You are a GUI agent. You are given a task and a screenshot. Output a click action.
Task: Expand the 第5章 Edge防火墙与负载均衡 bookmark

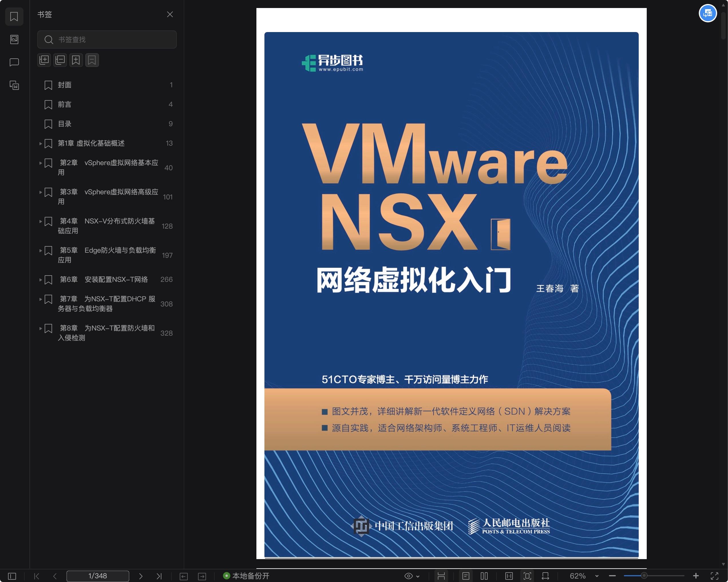tap(41, 250)
